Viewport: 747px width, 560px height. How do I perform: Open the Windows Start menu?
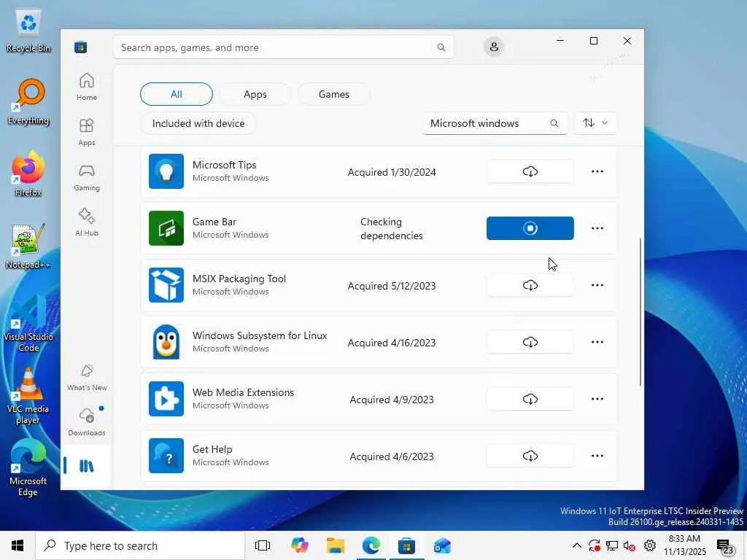click(x=18, y=545)
